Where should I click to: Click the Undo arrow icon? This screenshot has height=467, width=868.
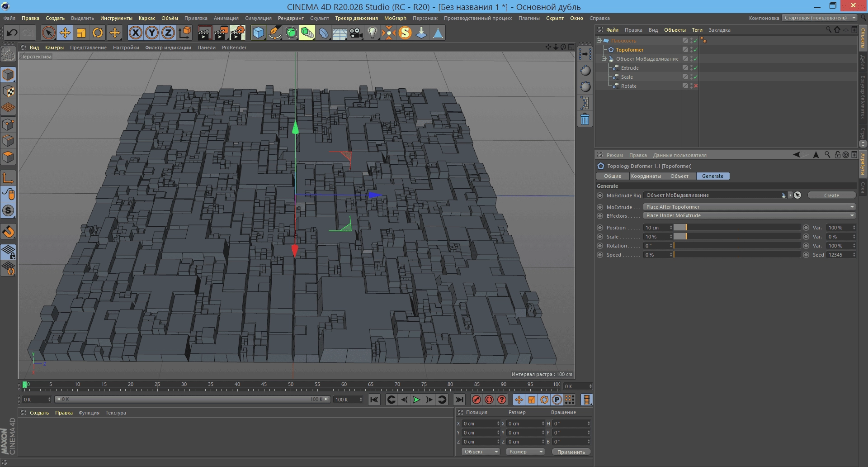pos(12,33)
